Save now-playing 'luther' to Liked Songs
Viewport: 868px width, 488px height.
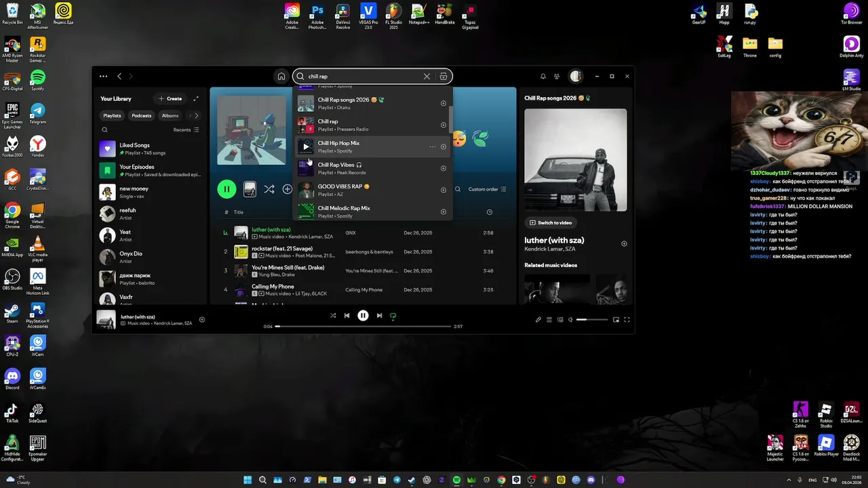point(201,320)
